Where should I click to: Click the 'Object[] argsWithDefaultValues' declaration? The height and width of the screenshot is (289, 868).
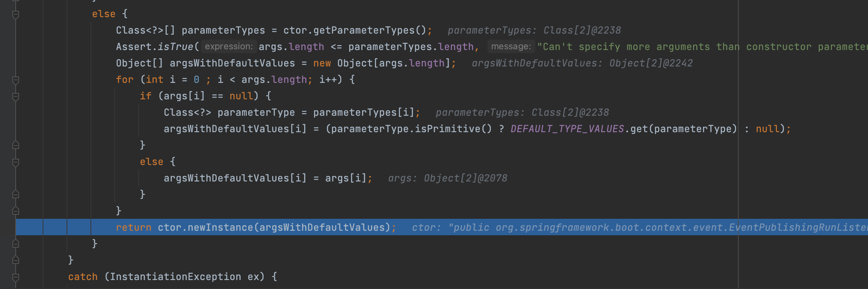coord(205,63)
